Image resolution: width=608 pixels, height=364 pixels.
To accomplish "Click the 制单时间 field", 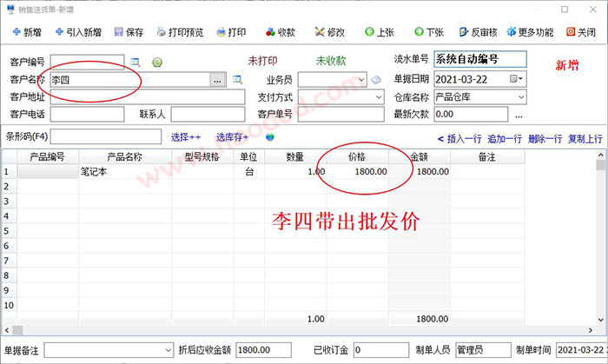I will point(582,350).
